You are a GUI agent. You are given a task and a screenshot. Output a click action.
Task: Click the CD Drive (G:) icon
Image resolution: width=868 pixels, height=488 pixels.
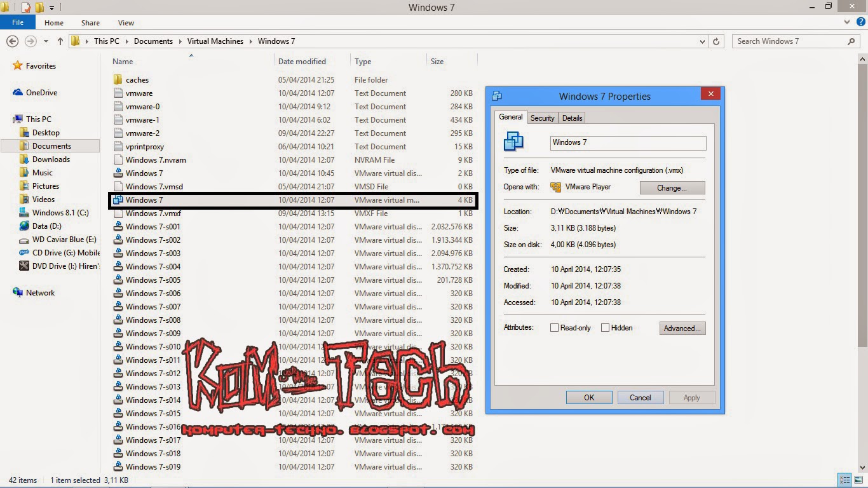pos(24,253)
